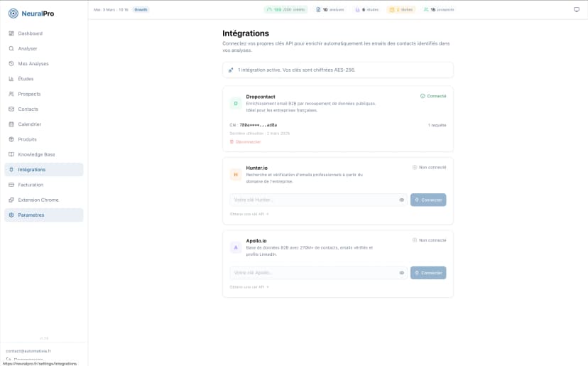Click the Growth plan badge
This screenshot has width=588, height=366.
(x=141, y=10)
